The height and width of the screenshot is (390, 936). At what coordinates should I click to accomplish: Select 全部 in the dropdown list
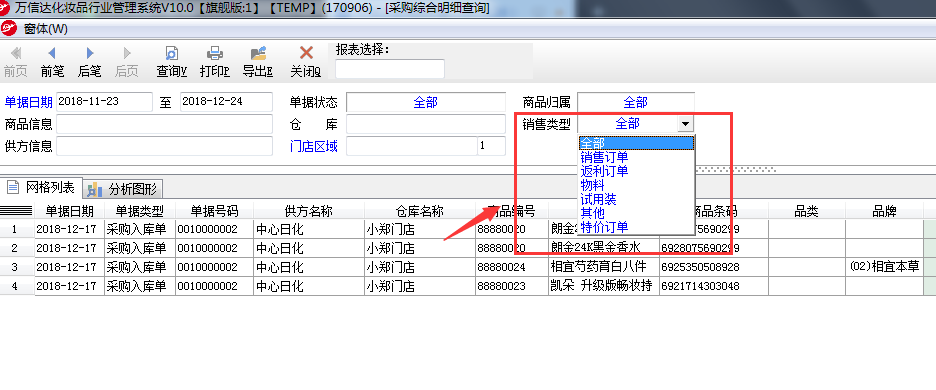(636, 143)
